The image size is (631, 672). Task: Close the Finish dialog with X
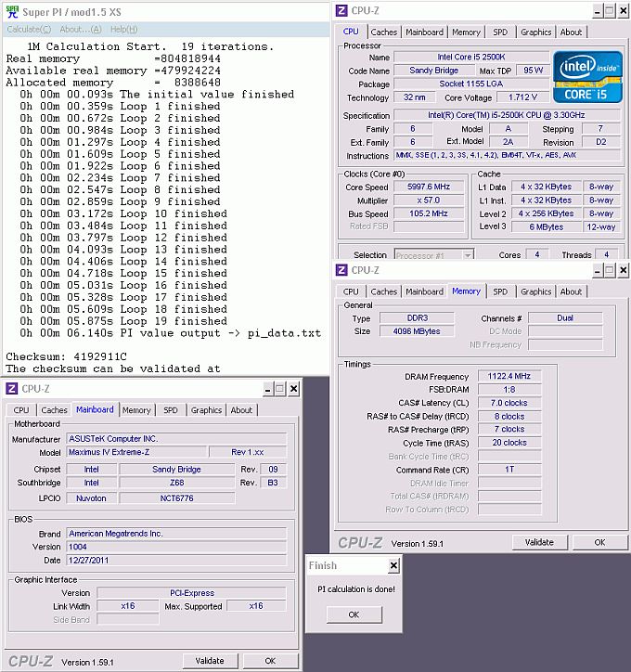[x=393, y=565]
